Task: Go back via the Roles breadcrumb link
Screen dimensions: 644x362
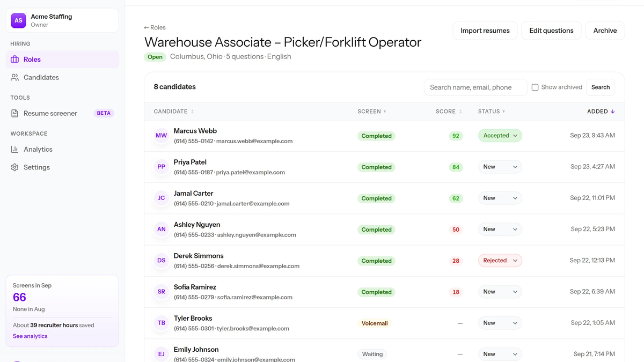Action: 155,27
